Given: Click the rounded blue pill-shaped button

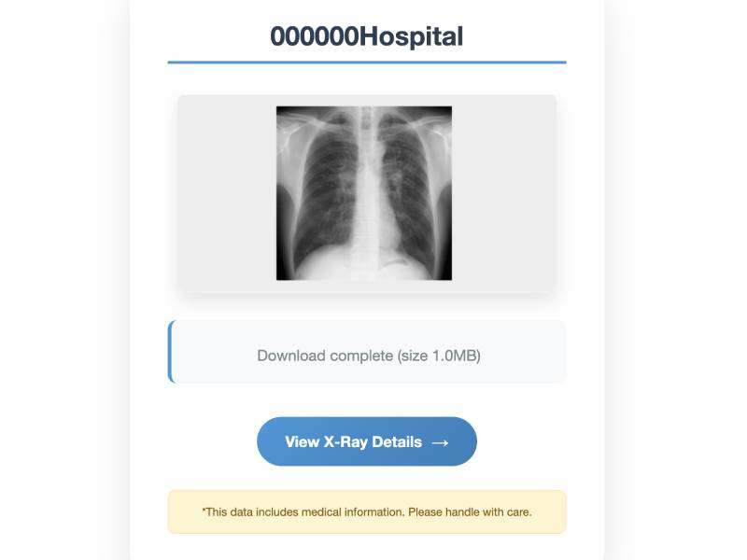Looking at the screenshot, I should pyautogui.click(x=367, y=441).
